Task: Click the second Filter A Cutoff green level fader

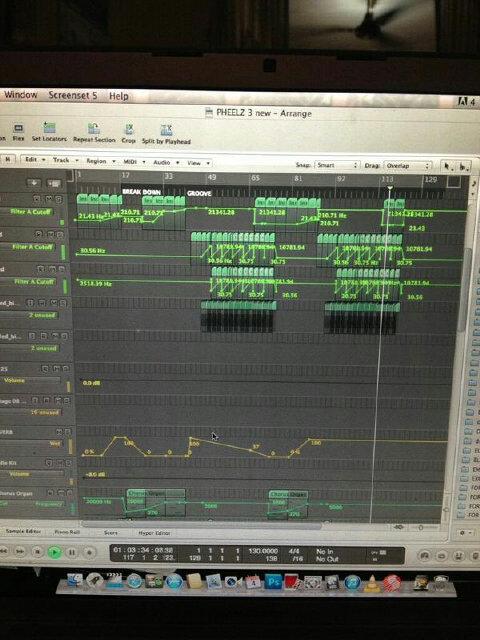Action: [x=63, y=252]
